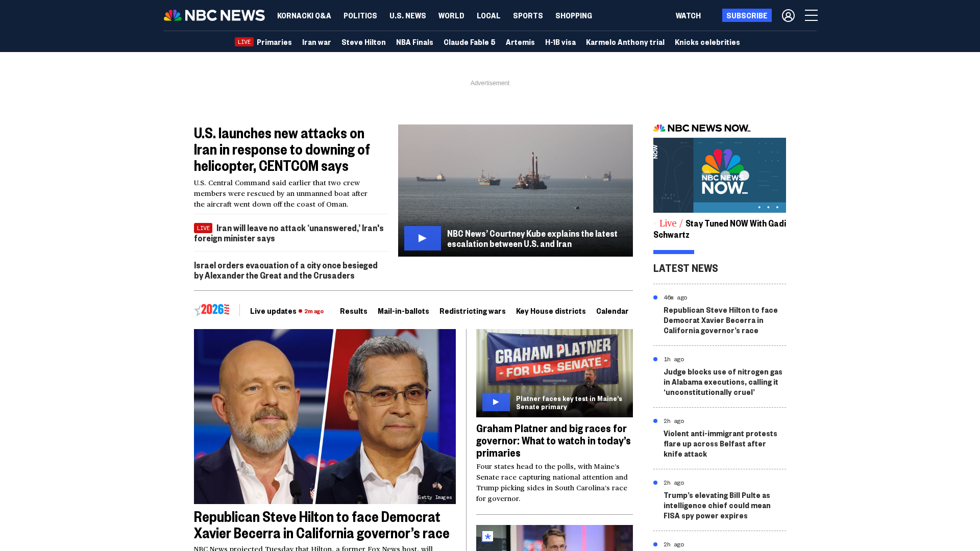Open the H-1B visa topic
Screen dimensions: 980x551
click(560, 42)
